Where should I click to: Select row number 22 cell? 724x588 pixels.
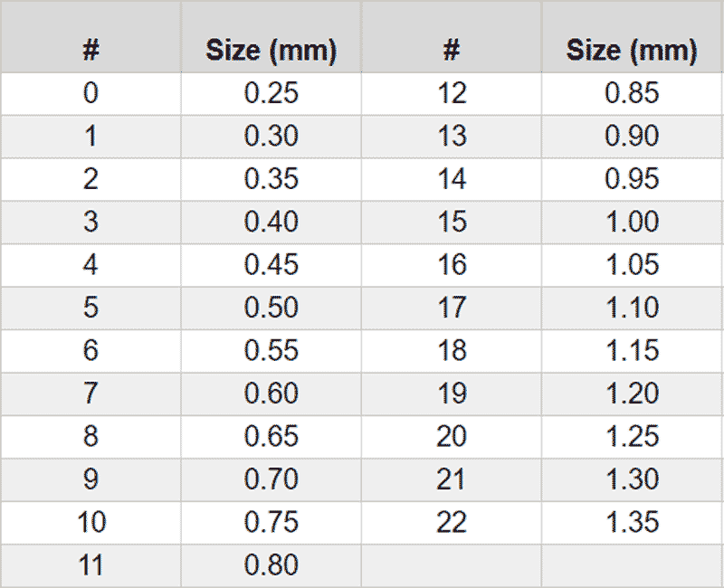point(452,523)
